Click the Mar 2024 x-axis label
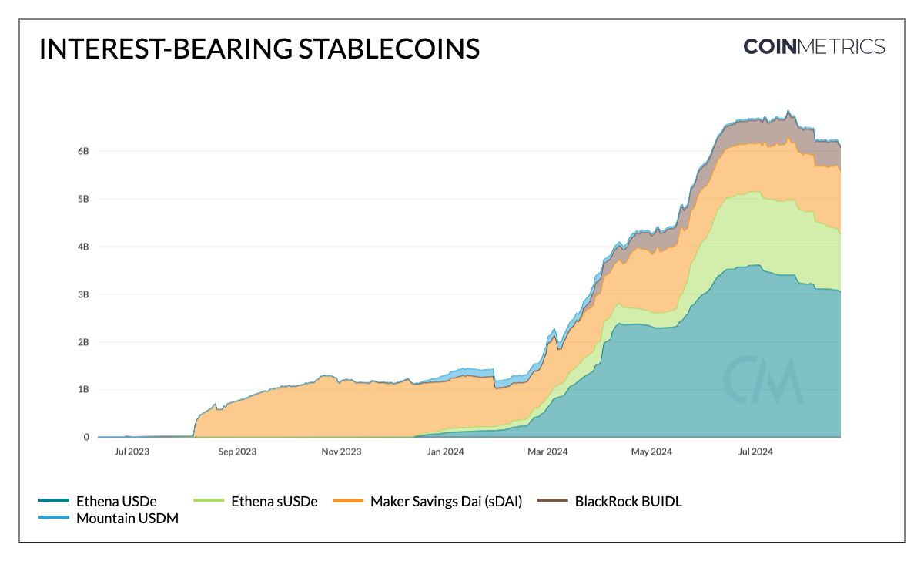Viewport: 924px width, 561px height. tap(547, 452)
